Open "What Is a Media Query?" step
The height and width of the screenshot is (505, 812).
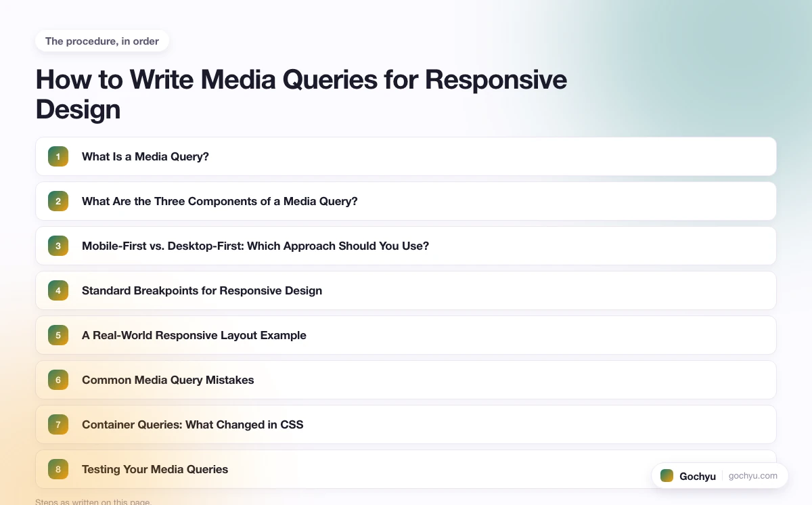406,156
